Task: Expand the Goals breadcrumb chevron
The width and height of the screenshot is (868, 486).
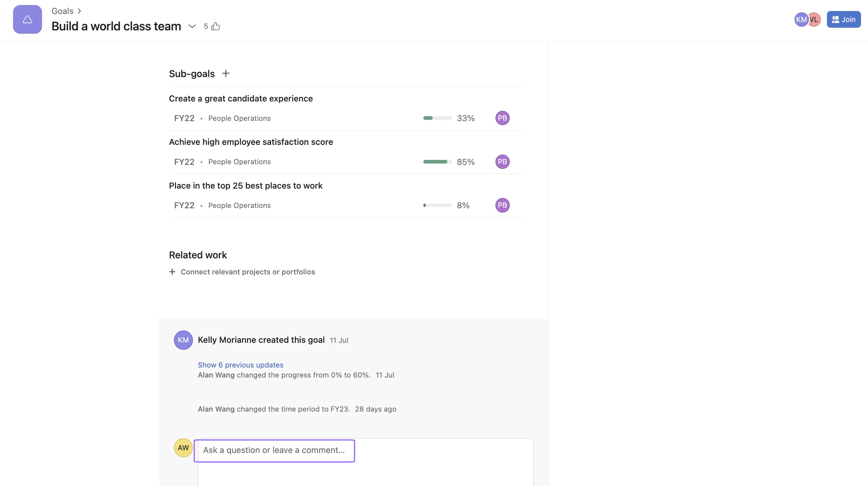Action: pyautogui.click(x=79, y=11)
